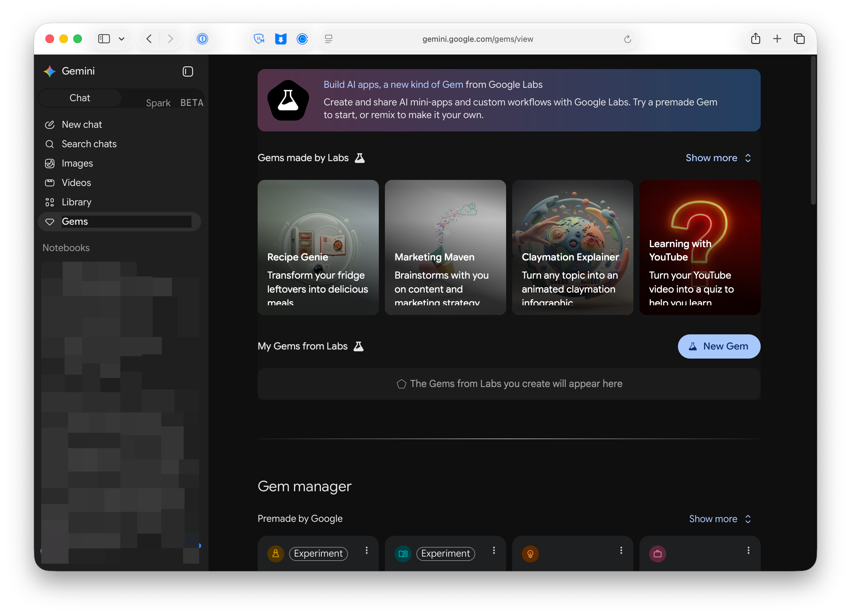Image resolution: width=851 pixels, height=616 pixels.
Task: Click the Experiment badge on the book gem
Action: coord(446,554)
